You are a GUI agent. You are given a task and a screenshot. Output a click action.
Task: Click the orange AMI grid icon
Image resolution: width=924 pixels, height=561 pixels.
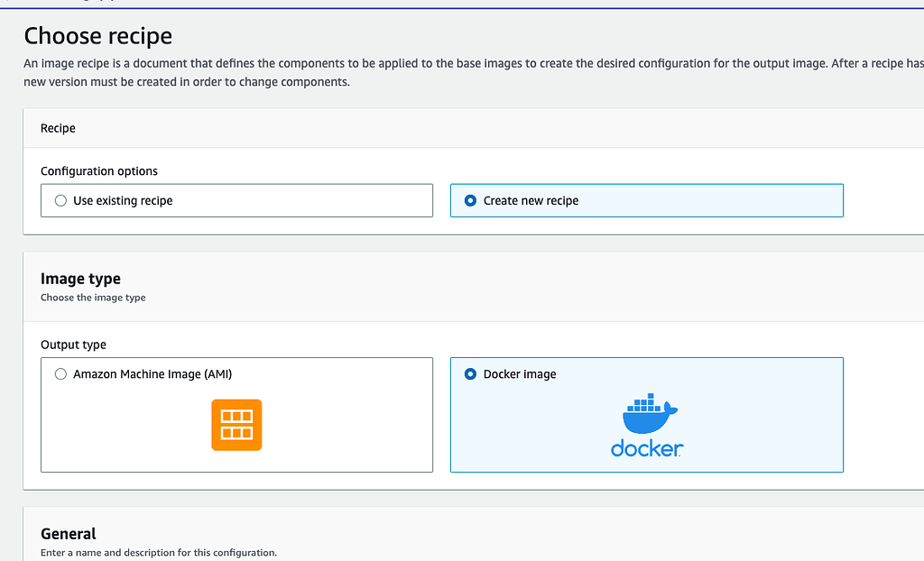[x=236, y=424]
